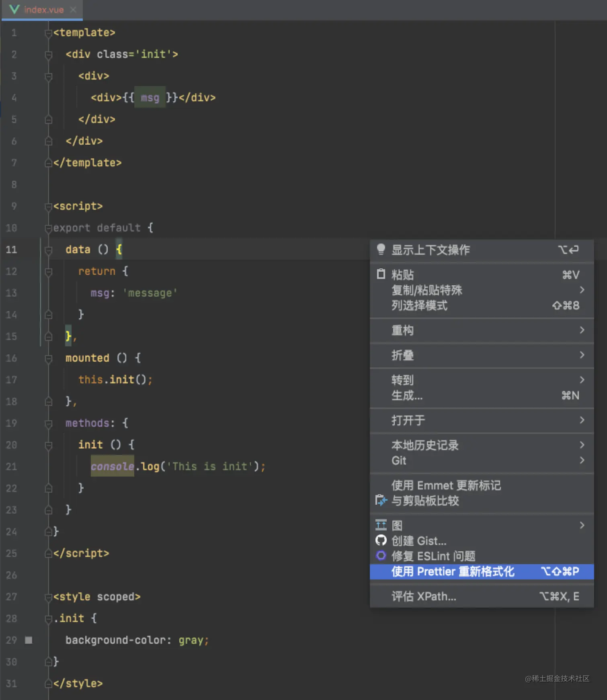Open the 重构 submenu
Image resolution: width=607 pixels, height=700 pixels.
tap(482, 330)
